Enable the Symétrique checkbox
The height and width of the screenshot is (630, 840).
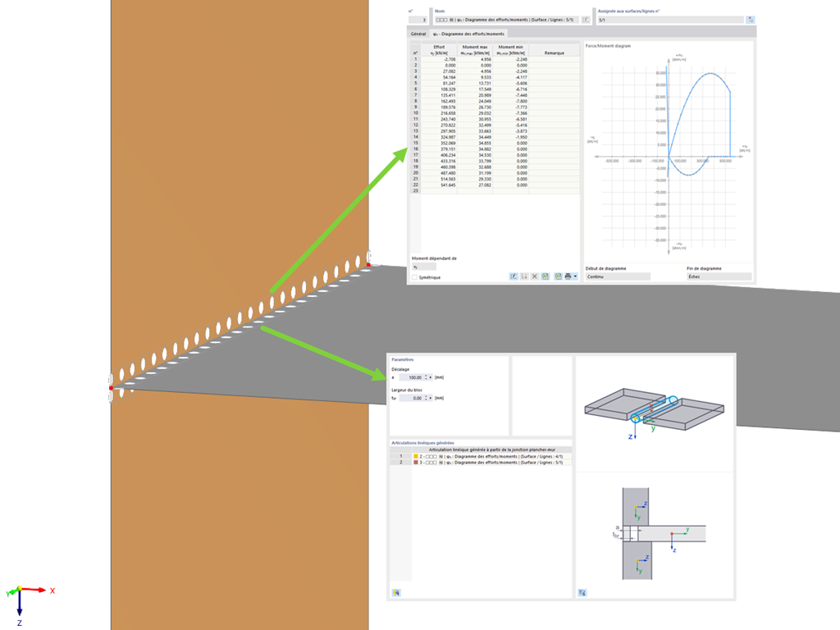point(414,276)
